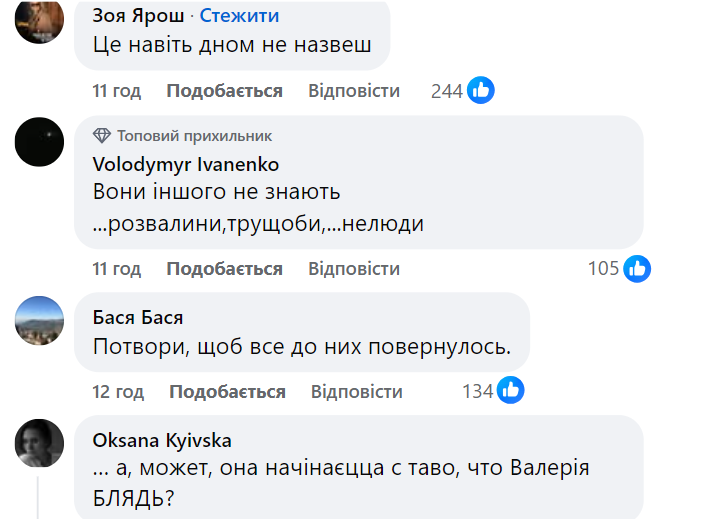Open Бася Бася profile name link
701x519 pixels.
(x=137, y=318)
